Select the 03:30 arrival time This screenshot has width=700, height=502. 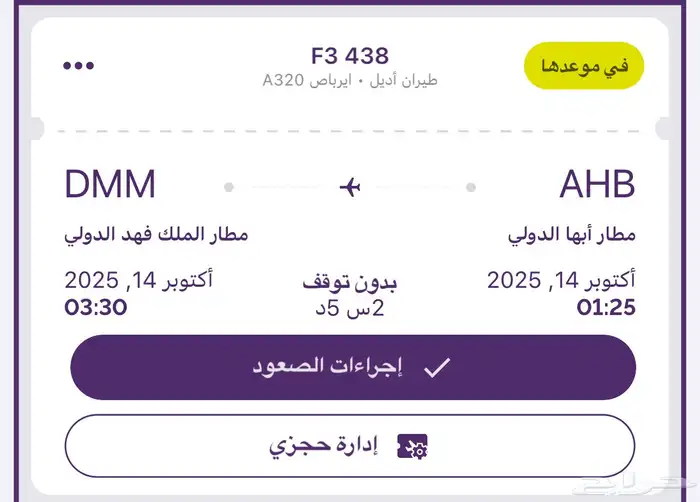tap(96, 307)
